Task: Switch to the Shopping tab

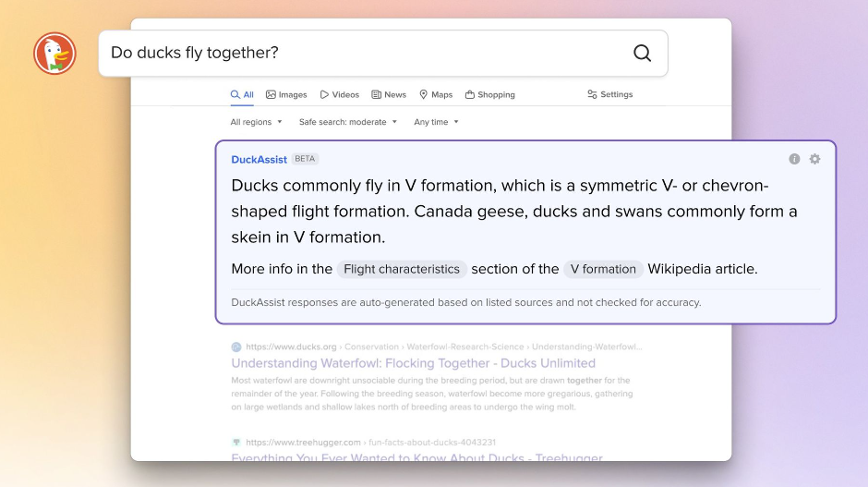Action: tap(490, 95)
